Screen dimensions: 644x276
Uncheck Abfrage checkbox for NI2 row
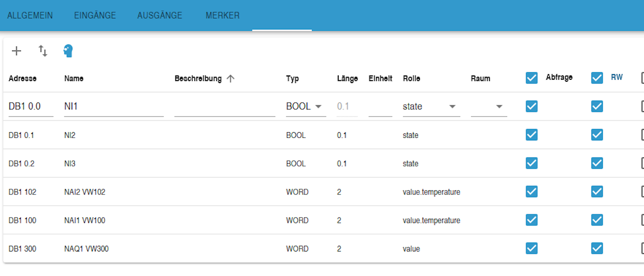532,135
